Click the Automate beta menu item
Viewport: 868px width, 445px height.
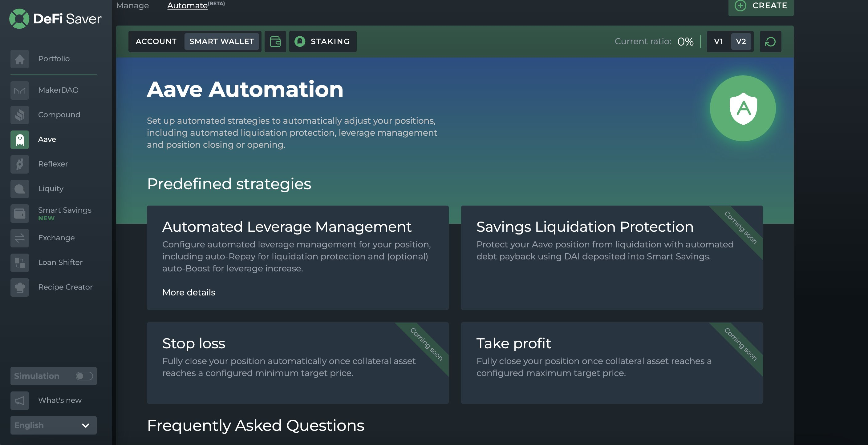click(x=196, y=5)
